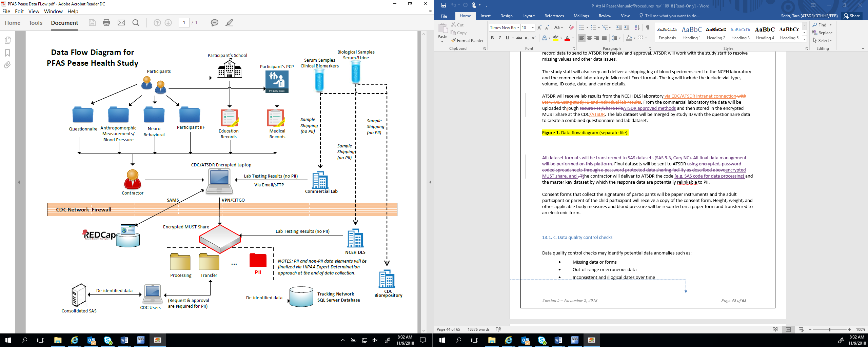868x347 pixels.
Task: Open the font name dropdown Times New Roman
Action: tap(518, 28)
